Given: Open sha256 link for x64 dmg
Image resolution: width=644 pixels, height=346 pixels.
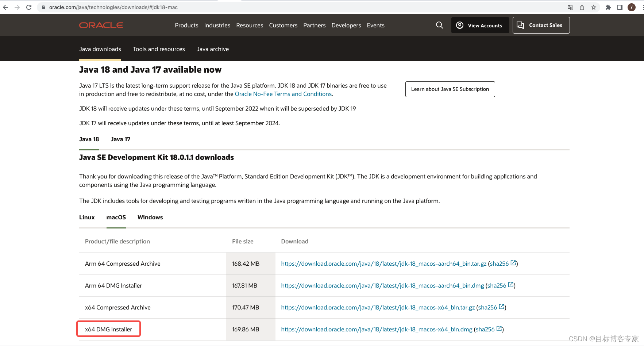Looking at the screenshot, I should click(x=485, y=329).
